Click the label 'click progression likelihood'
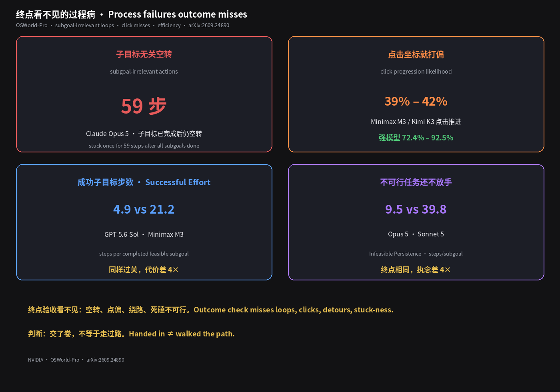This screenshot has height=392, width=560. (416, 72)
